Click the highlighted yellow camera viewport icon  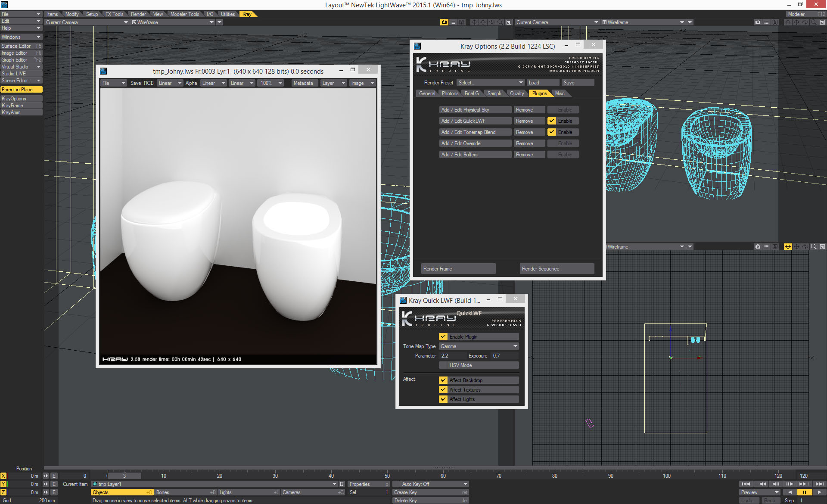click(x=444, y=22)
